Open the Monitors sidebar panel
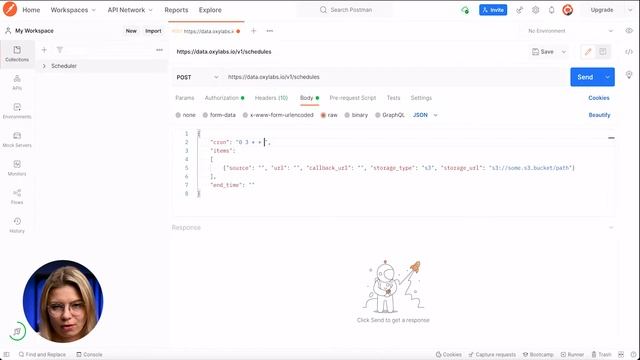The image size is (640, 360). 17,168
